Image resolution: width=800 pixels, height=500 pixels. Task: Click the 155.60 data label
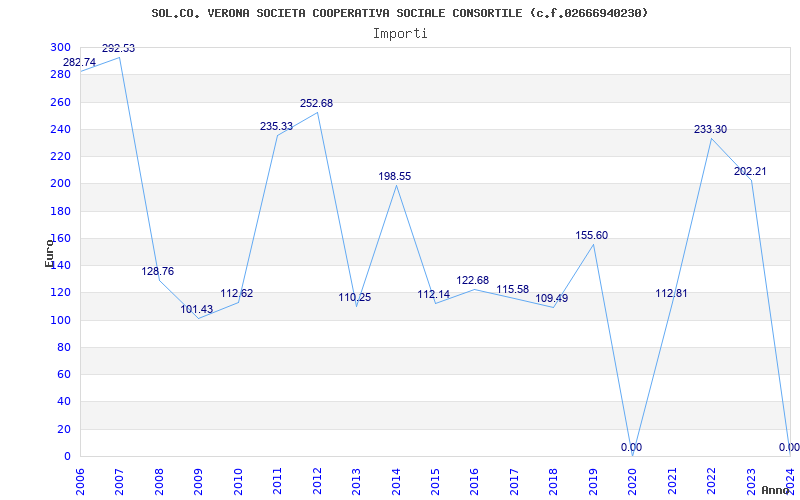coord(592,235)
